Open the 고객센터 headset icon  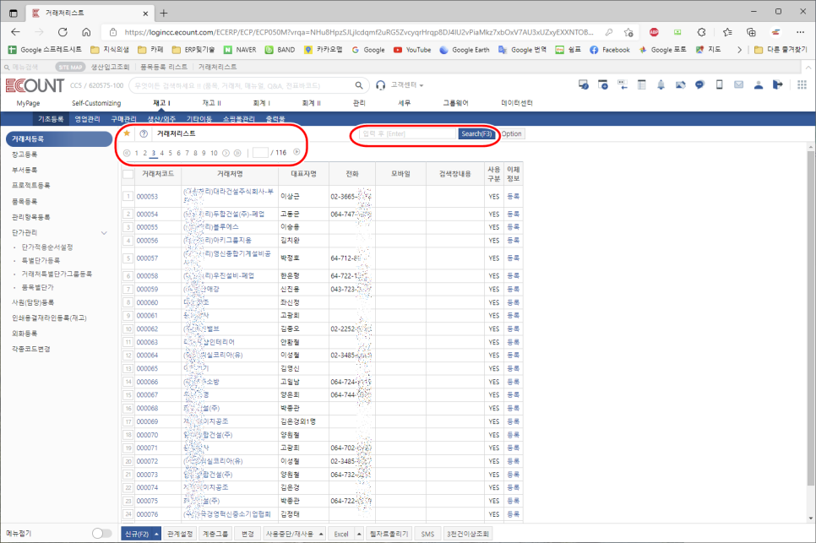coord(380,85)
